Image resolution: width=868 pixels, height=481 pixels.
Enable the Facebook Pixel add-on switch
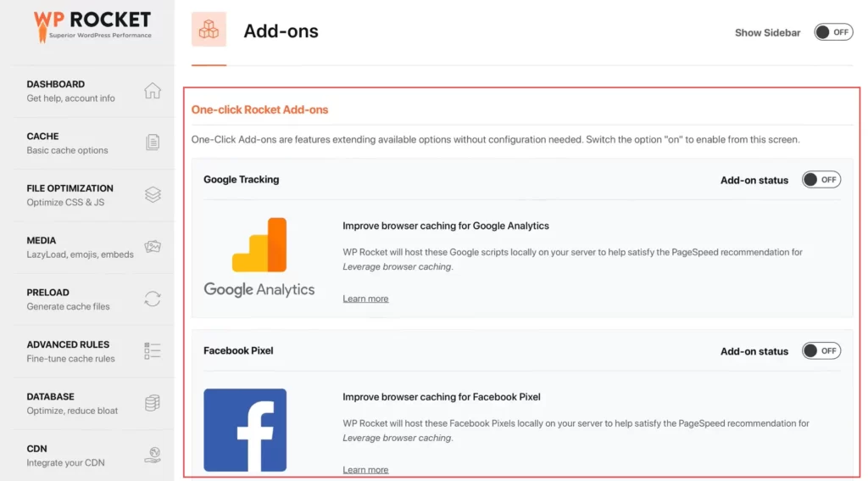tap(821, 351)
